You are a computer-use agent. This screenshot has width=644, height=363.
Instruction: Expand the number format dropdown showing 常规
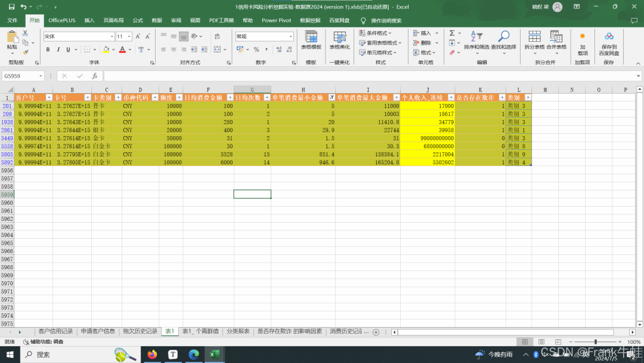tap(291, 36)
